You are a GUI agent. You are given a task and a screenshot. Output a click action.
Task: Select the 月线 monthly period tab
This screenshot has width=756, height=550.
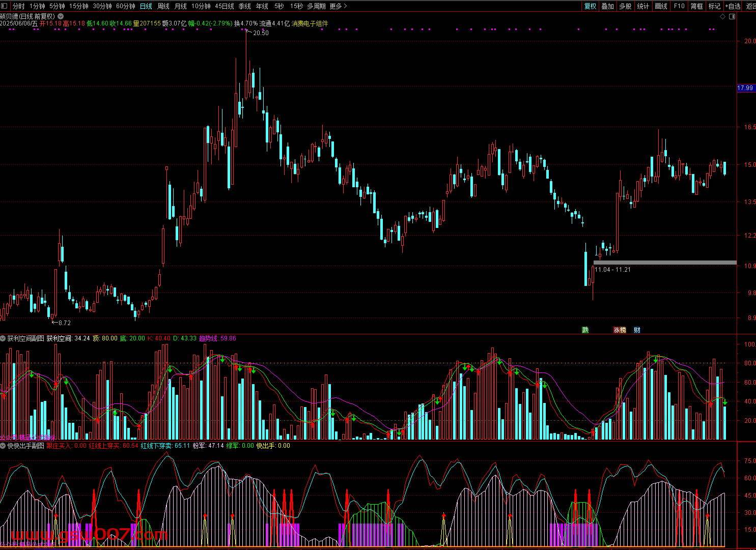point(181,6)
